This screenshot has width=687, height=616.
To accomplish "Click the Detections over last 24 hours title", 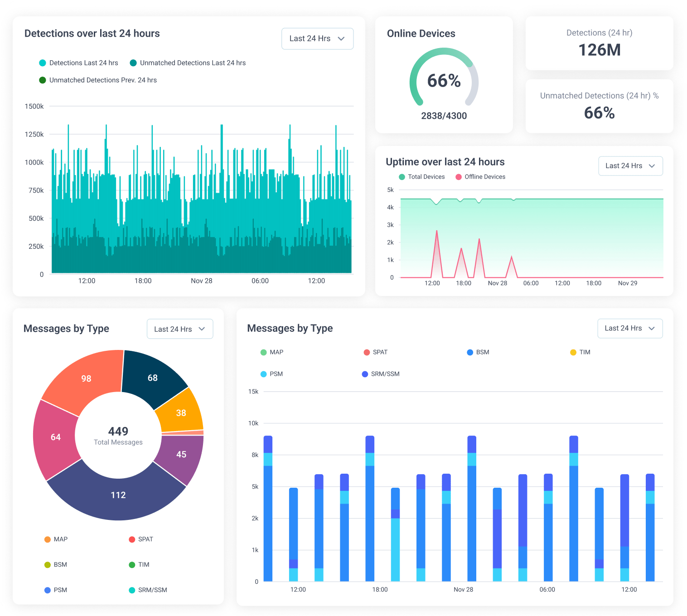I will 92,33.
